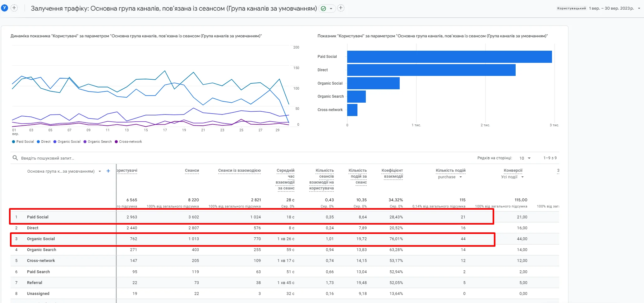This screenshot has width=644, height=303.
Task: Click Середній час взаємодії column header
Action: click(285, 179)
